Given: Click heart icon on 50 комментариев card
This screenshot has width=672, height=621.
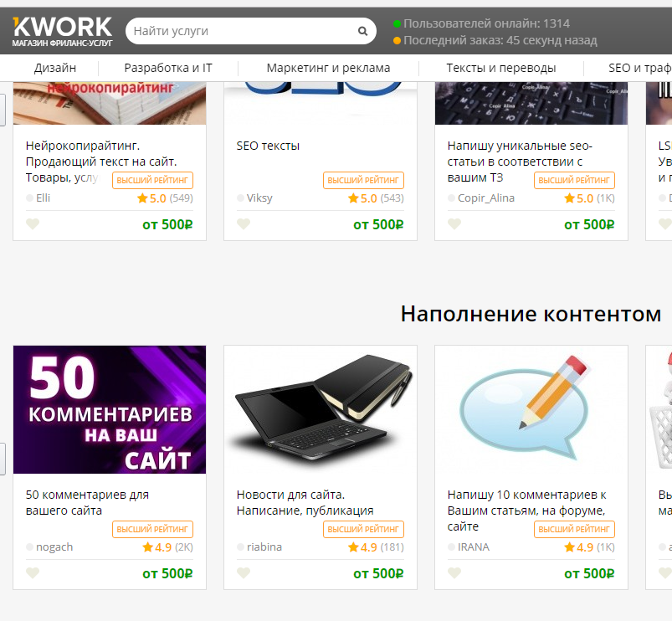Looking at the screenshot, I should [x=33, y=572].
